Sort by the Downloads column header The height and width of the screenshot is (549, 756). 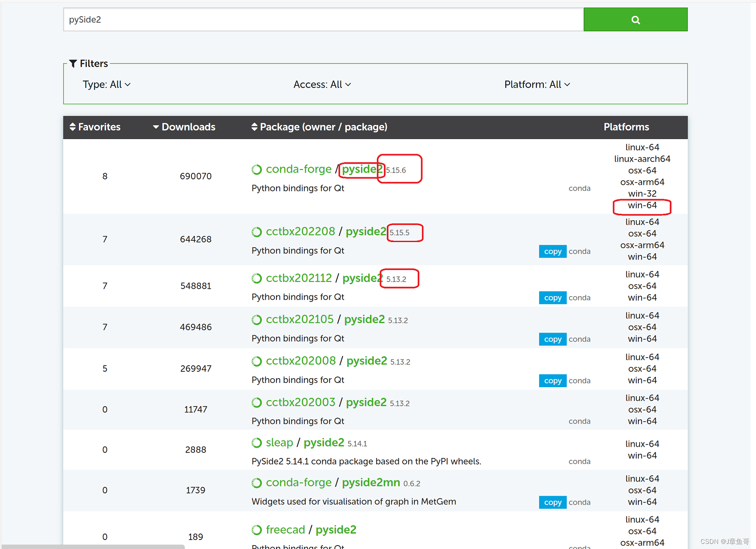click(184, 127)
